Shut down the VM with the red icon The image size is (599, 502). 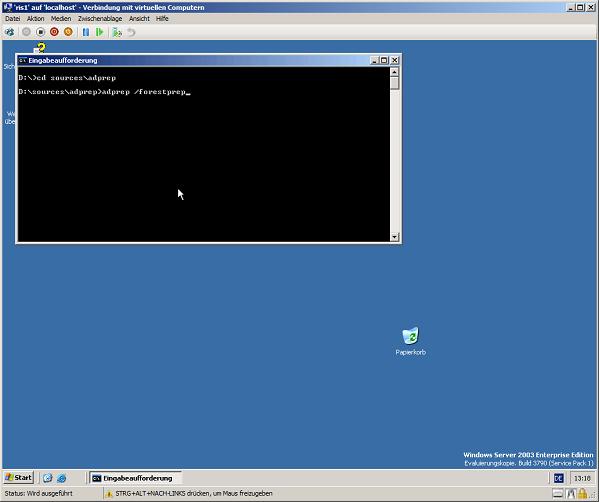[x=54, y=32]
